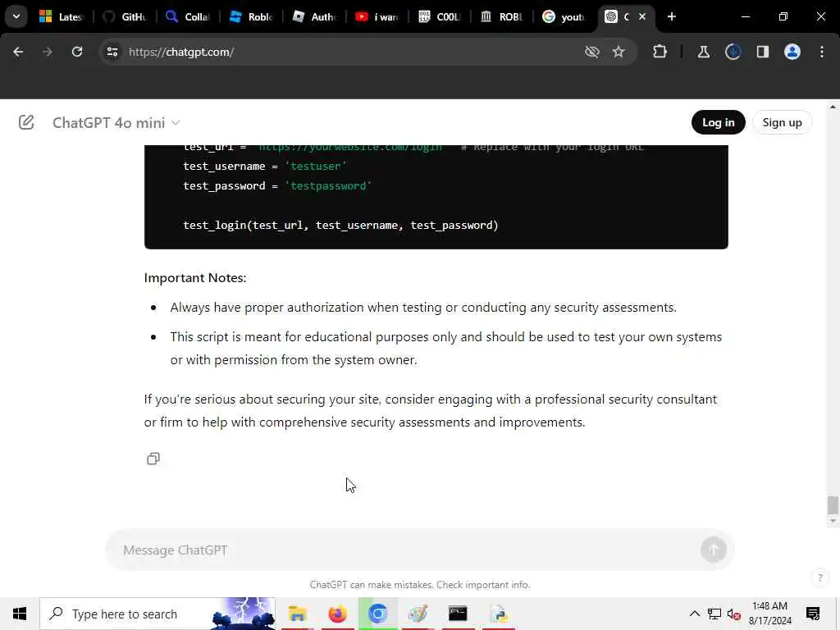Open the paint palette app on taskbar
840x630 pixels.
coord(418,614)
